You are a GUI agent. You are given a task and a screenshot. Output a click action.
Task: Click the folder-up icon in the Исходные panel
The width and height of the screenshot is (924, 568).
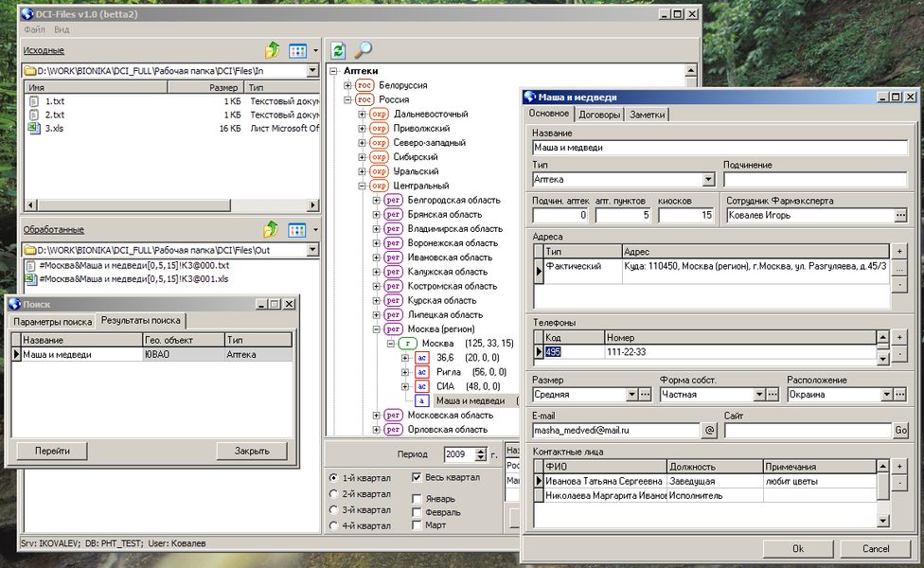273,50
